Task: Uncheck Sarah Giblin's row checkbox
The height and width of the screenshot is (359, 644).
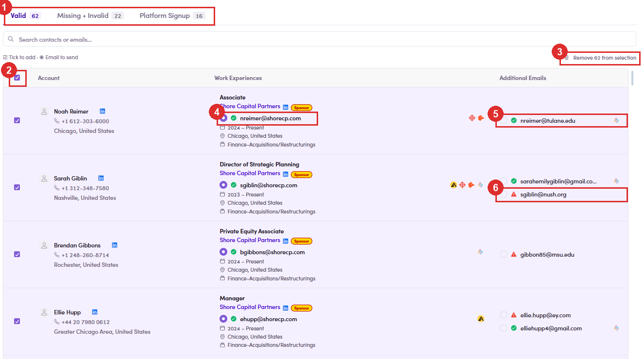Action: coord(17,187)
